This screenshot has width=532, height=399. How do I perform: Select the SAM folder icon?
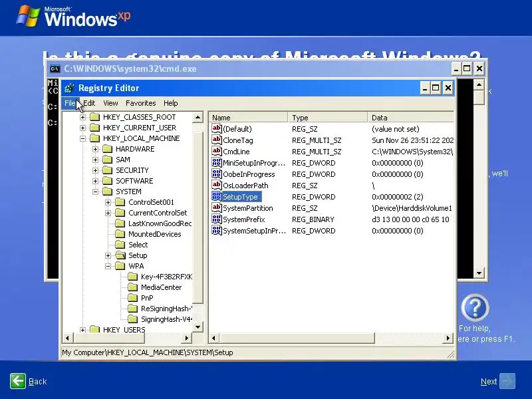click(x=107, y=160)
